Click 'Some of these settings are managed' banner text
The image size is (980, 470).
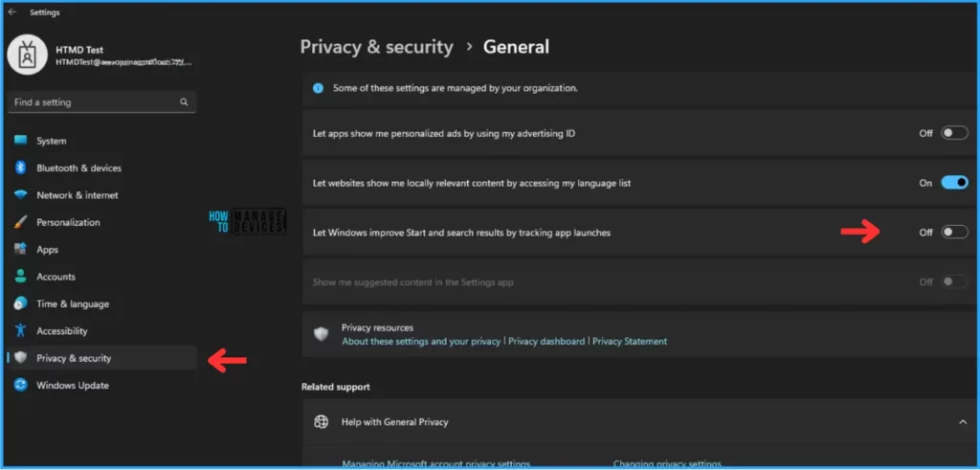[455, 88]
